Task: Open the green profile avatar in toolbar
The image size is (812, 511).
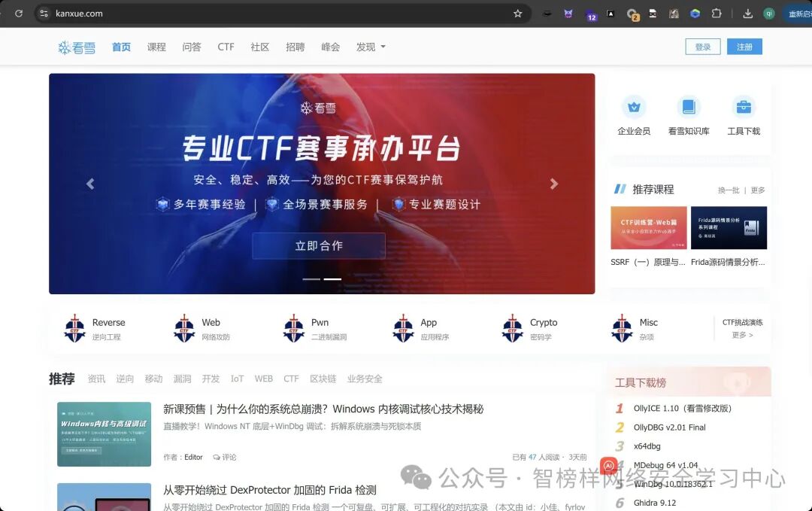Action: tap(769, 14)
